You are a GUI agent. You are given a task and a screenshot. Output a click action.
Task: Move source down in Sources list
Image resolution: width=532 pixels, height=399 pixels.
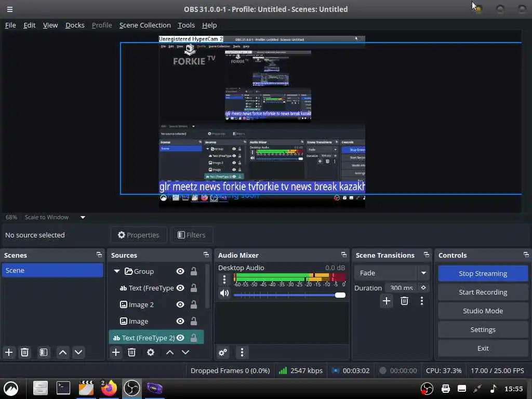185,352
